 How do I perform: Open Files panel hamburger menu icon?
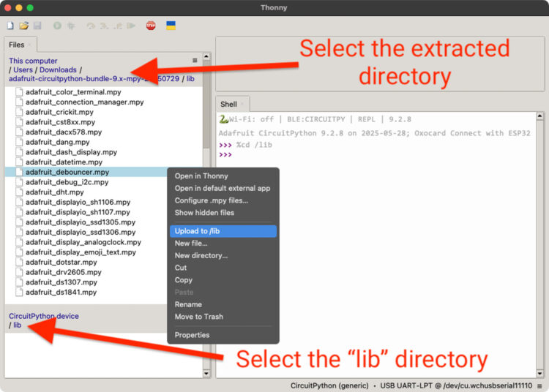tap(195, 61)
